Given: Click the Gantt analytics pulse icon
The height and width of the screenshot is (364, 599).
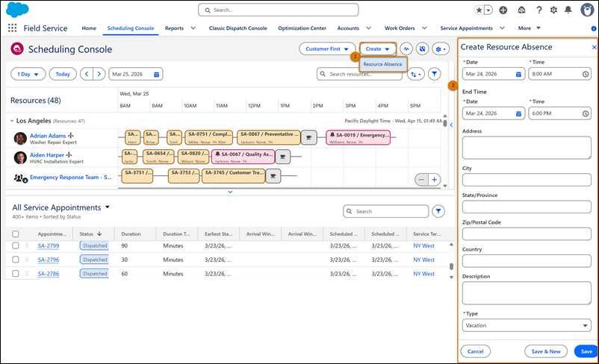Looking at the screenshot, I should (x=406, y=48).
